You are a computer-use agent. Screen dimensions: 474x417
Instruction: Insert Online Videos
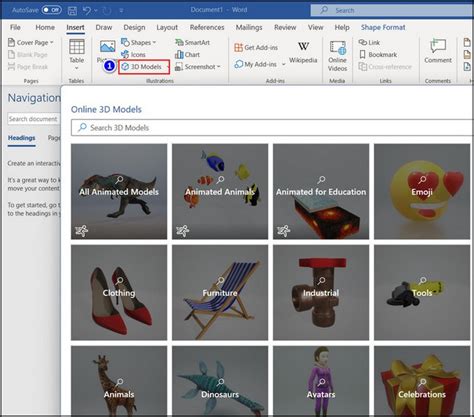pyautogui.click(x=337, y=56)
